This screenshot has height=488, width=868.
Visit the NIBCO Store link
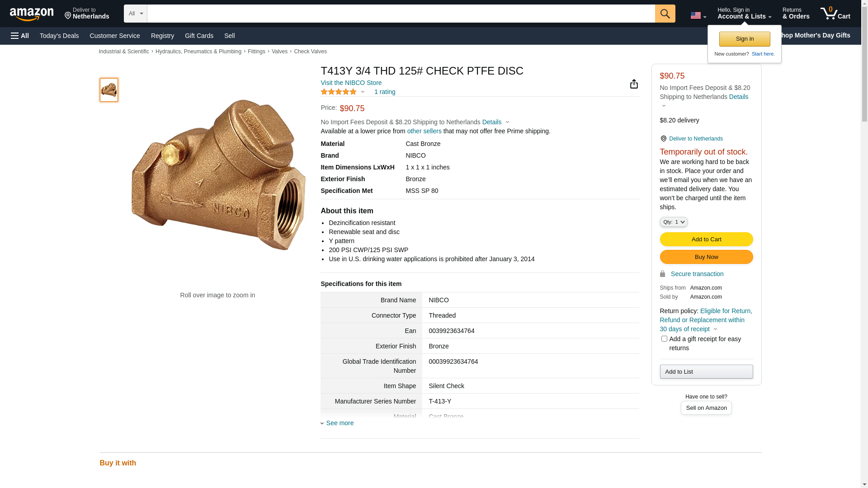[x=351, y=83]
